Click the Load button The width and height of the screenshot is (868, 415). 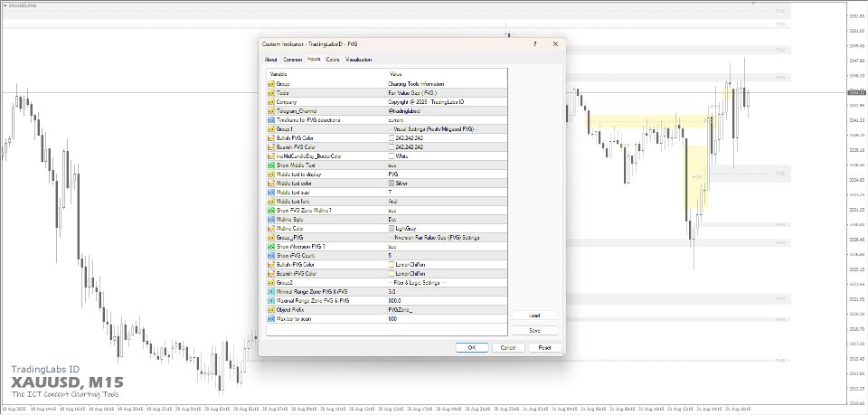[x=534, y=316]
